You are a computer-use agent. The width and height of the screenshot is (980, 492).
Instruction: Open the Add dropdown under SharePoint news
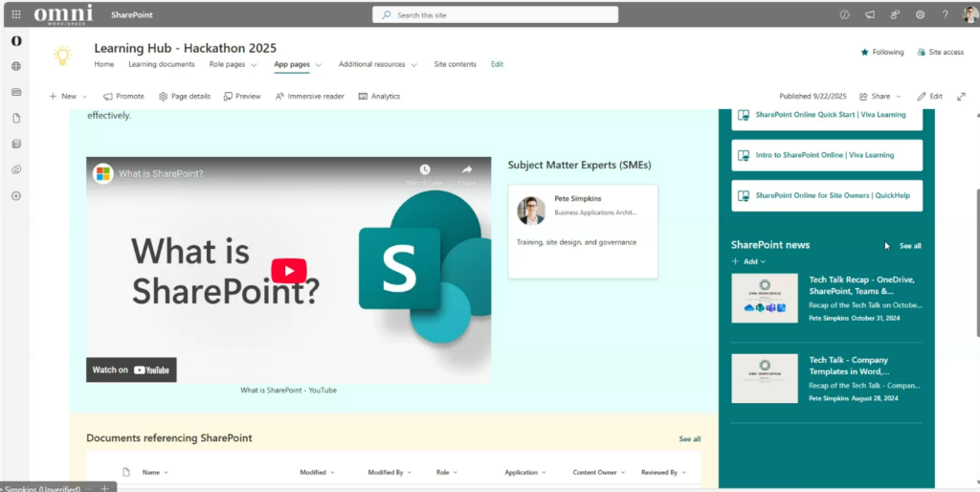[x=748, y=261]
